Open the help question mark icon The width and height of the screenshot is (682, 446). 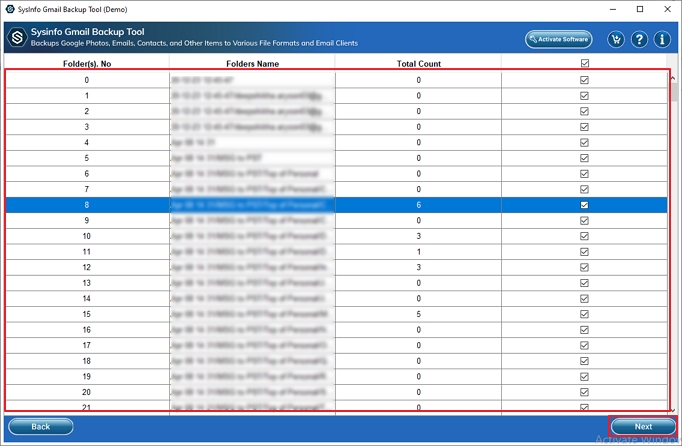point(639,40)
